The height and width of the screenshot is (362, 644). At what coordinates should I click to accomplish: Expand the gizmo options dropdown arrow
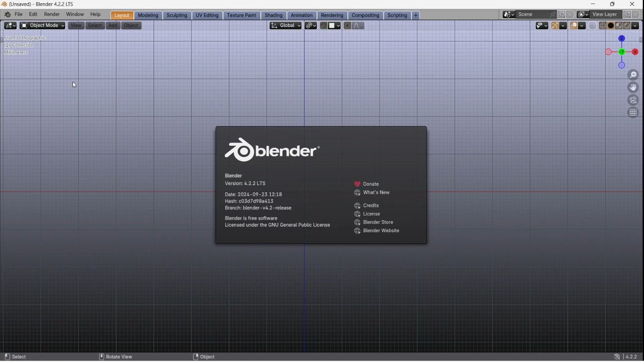pos(564,26)
